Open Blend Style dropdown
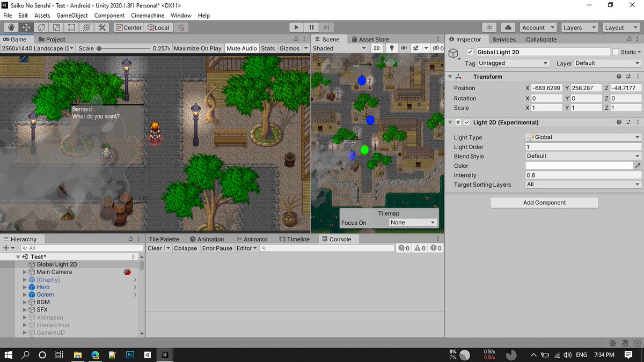Image resolution: width=644 pixels, height=362 pixels. pyautogui.click(x=583, y=156)
